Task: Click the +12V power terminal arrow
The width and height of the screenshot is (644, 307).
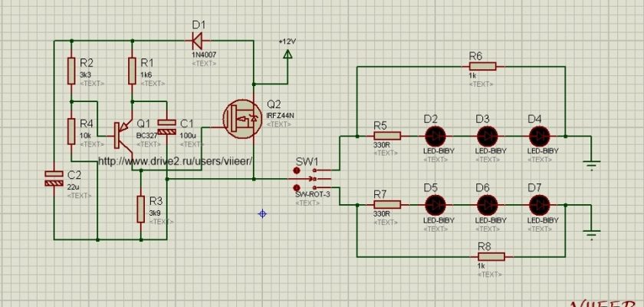Action: (x=287, y=54)
